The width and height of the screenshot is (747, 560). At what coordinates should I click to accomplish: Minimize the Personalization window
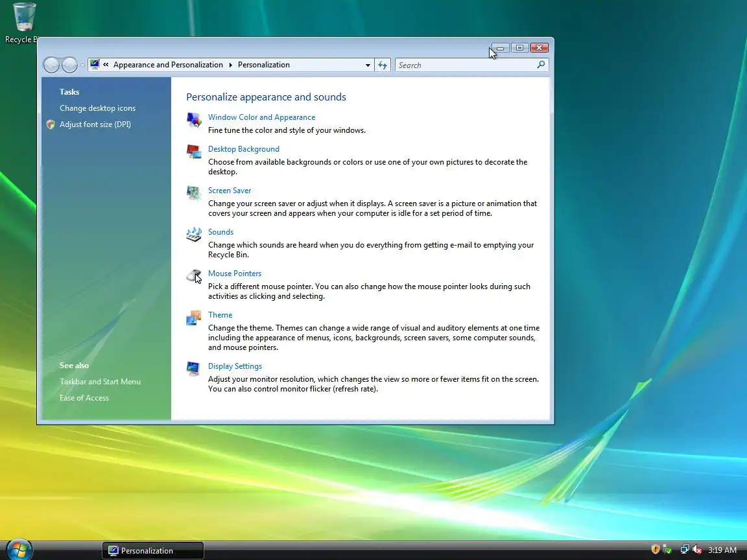[500, 47]
